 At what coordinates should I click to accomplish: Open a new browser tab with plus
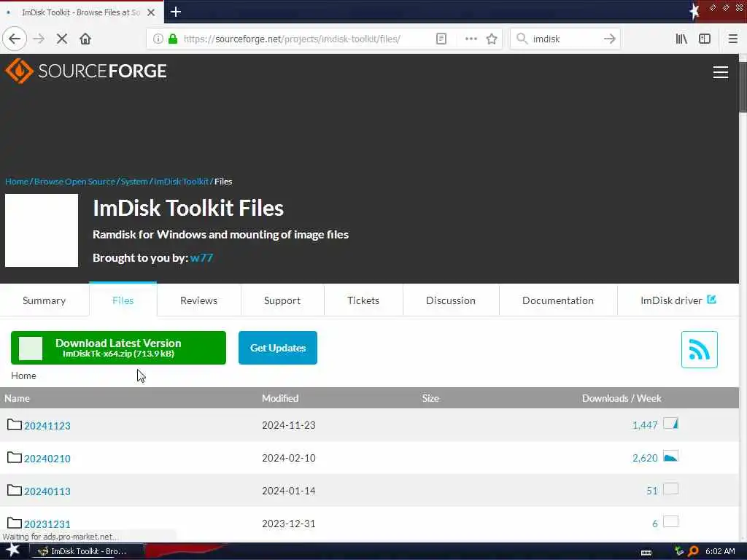[175, 12]
